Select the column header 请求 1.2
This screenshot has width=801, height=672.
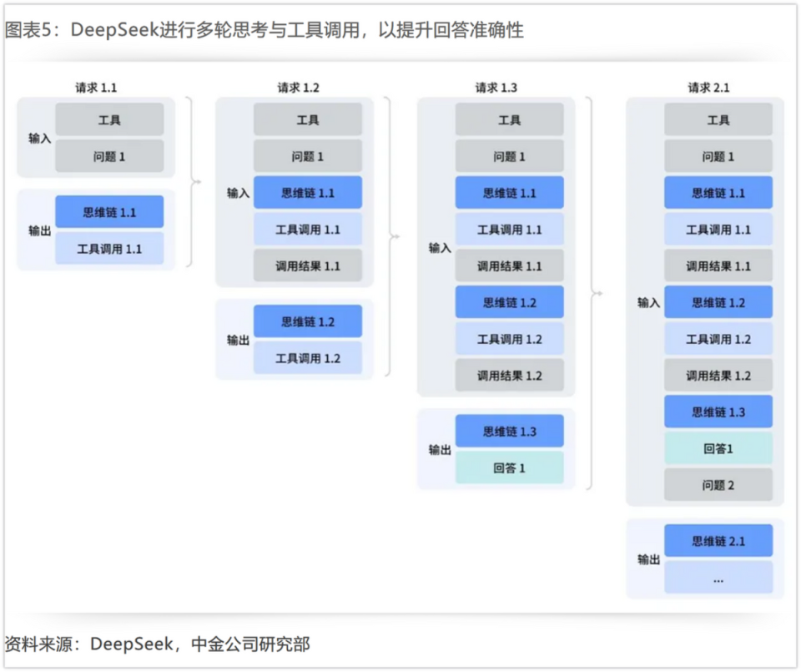point(299,88)
